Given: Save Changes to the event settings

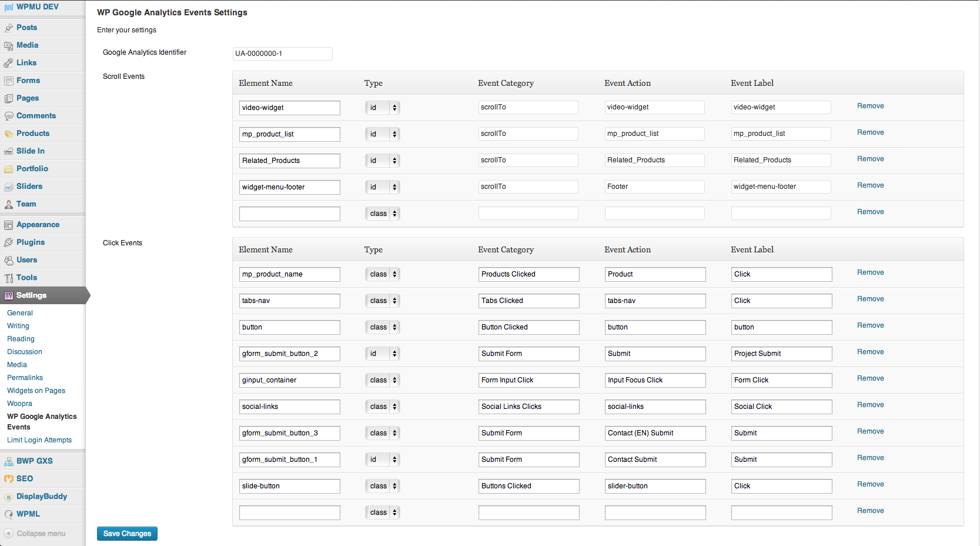Looking at the screenshot, I should (x=127, y=534).
